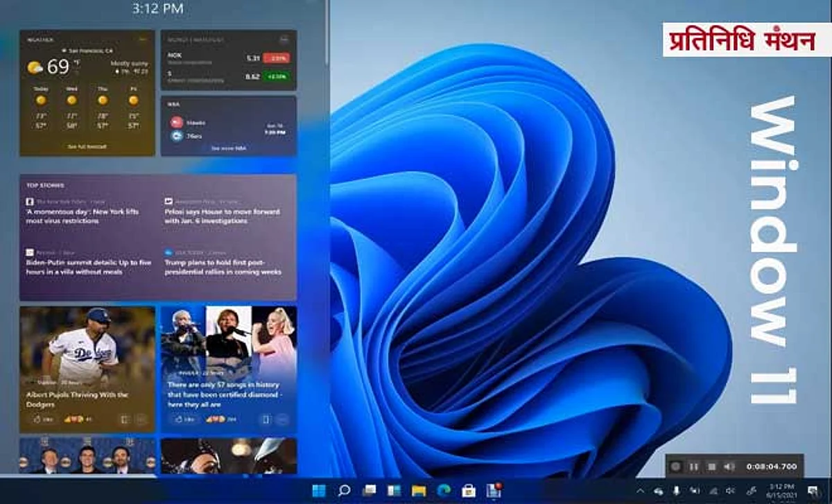Select Thursday's forecast in weather widget
The image size is (832, 504).
point(103,110)
